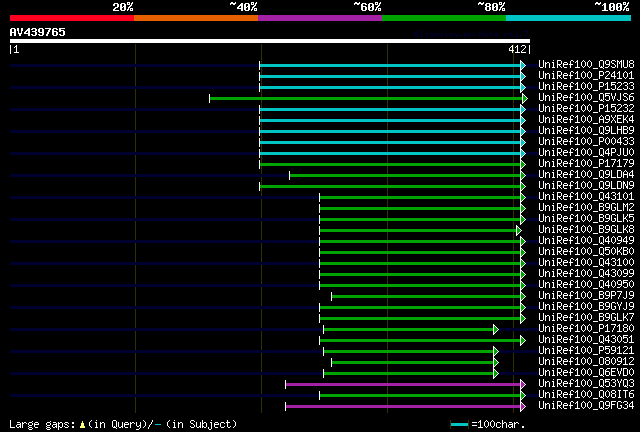Click the green ~80% legend segment
Viewport: 640px width, 432px height.
pos(444,18)
